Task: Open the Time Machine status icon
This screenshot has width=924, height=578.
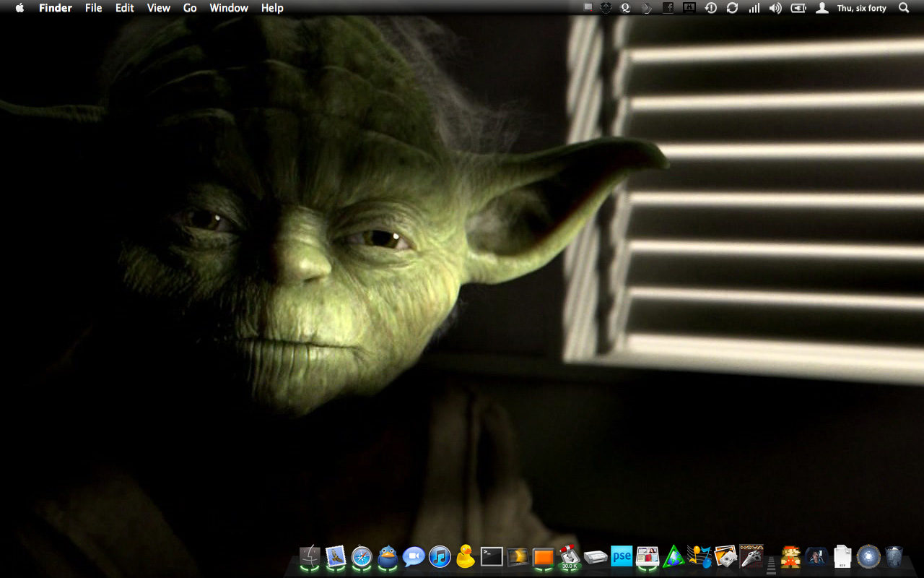Action: tap(711, 8)
